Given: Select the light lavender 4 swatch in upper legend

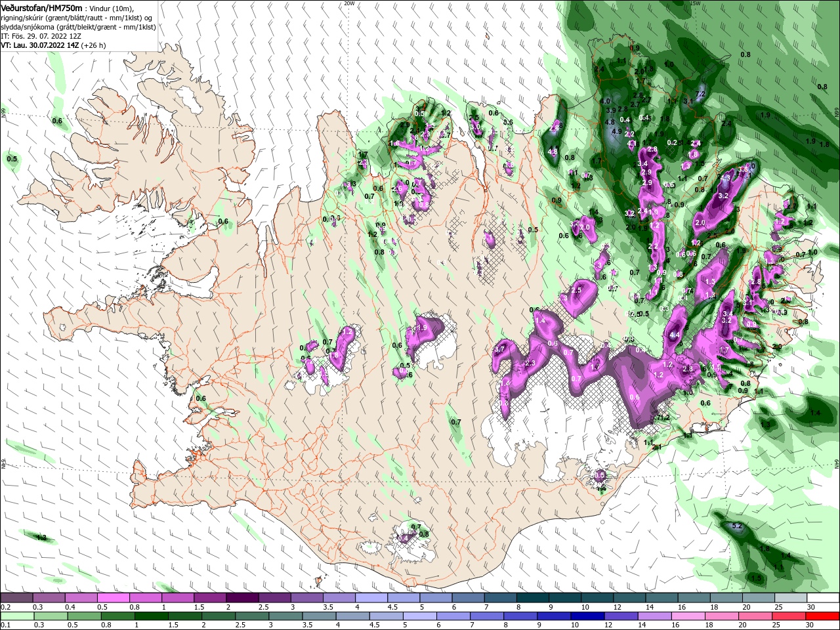Looking at the screenshot, I should [x=371, y=598].
